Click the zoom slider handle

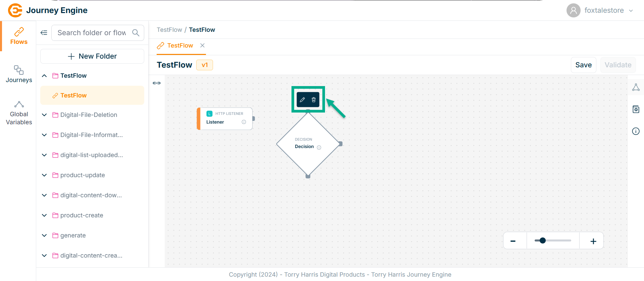(542, 240)
